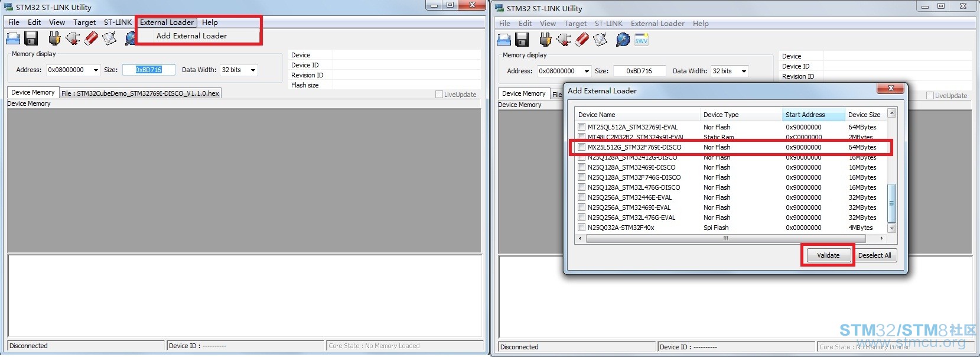Image resolution: width=980 pixels, height=357 pixels.
Task: Sort by Start Address column header
Action: tap(813, 115)
